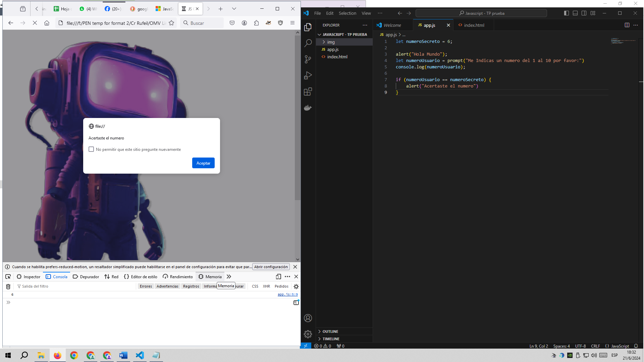Open app.js:5:9 link in console

click(x=287, y=294)
